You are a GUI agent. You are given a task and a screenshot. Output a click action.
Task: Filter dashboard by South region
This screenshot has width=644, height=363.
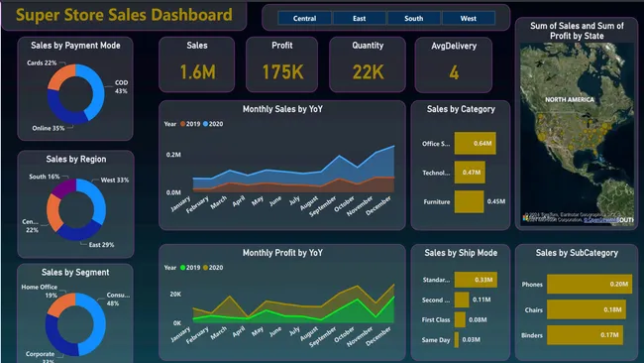click(414, 18)
